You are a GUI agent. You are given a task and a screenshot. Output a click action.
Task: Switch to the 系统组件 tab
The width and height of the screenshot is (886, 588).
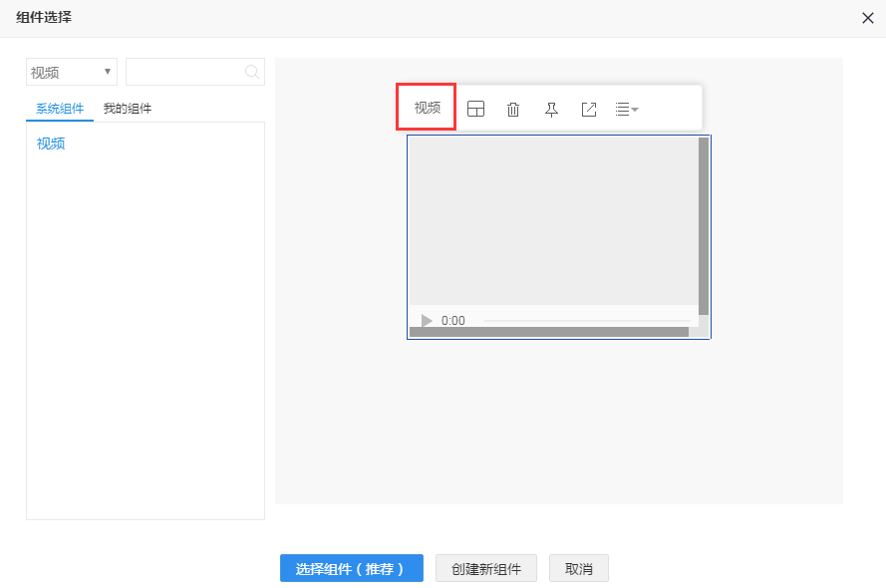[x=60, y=109]
